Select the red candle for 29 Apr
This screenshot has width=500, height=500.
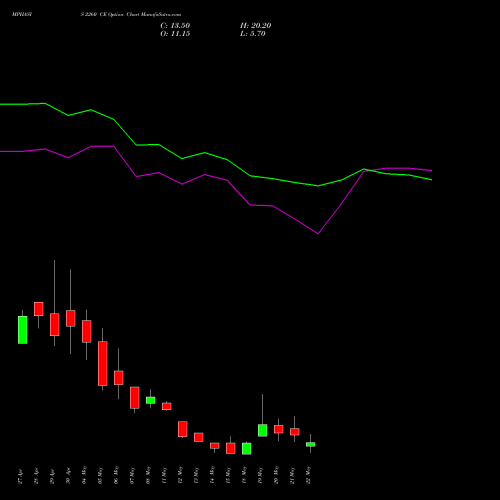(x=55, y=324)
